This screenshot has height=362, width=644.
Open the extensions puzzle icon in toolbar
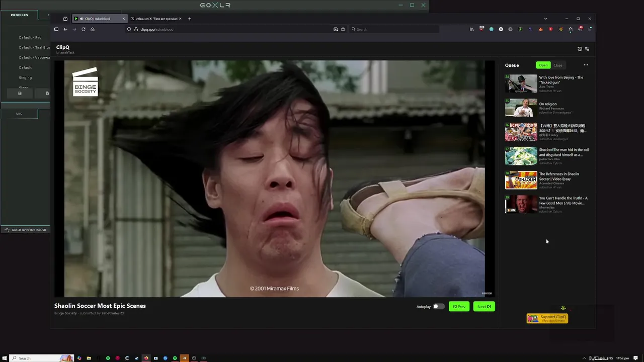pos(571,29)
